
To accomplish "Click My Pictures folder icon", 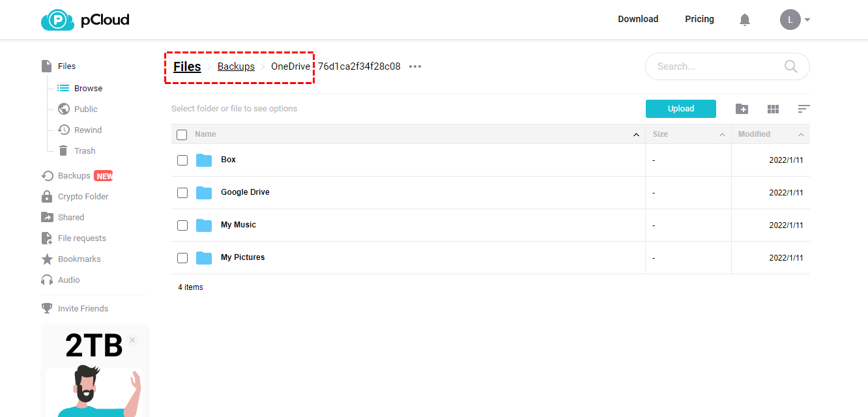I will 204,258.
